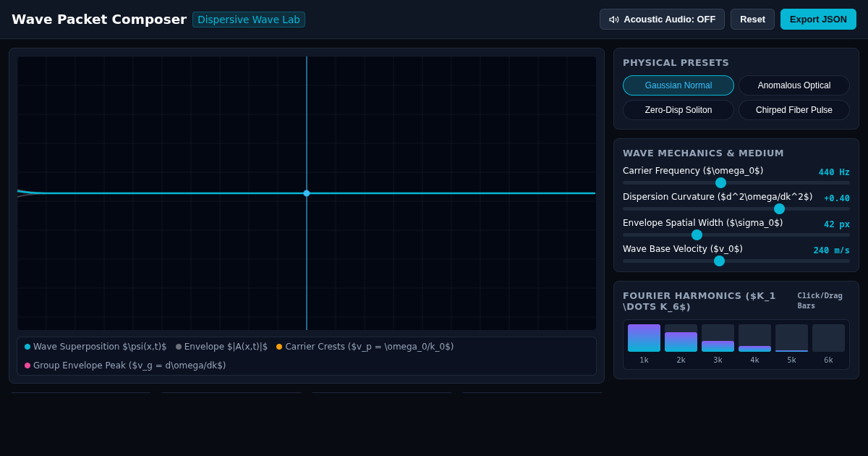Click the 3k harmonic bar

coord(718,338)
